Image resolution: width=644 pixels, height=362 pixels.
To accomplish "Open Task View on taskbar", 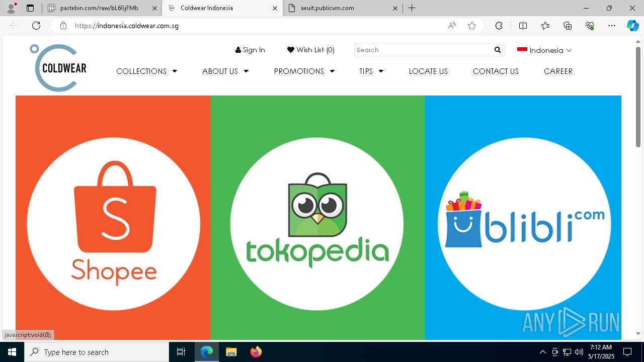I will tap(181, 352).
